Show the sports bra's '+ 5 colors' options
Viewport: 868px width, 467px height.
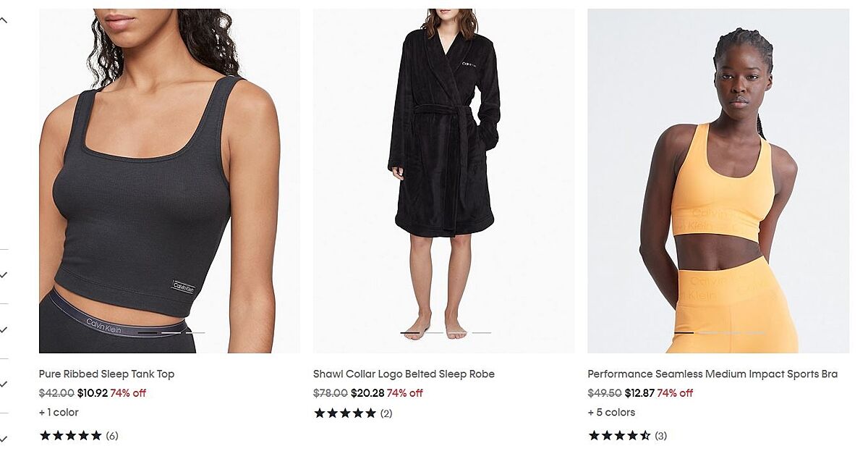click(611, 413)
